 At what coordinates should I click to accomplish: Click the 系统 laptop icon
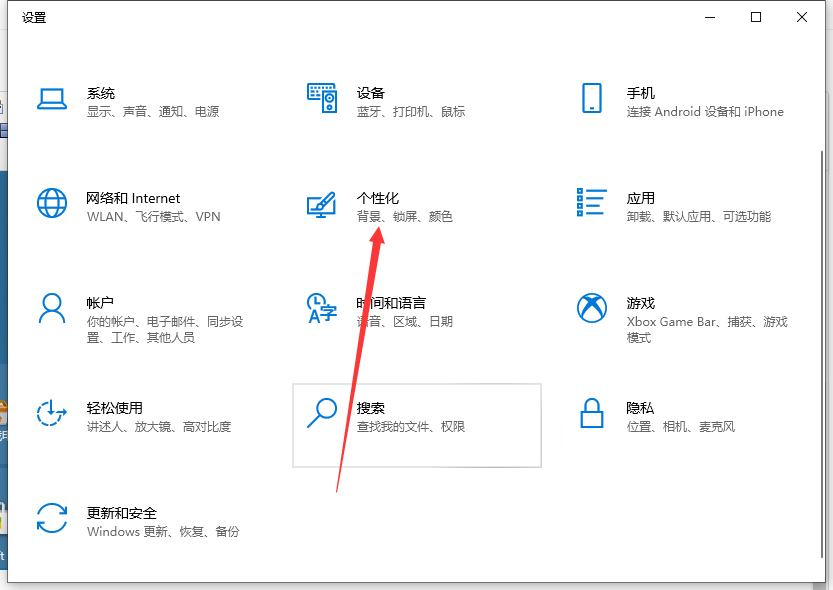(x=51, y=98)
